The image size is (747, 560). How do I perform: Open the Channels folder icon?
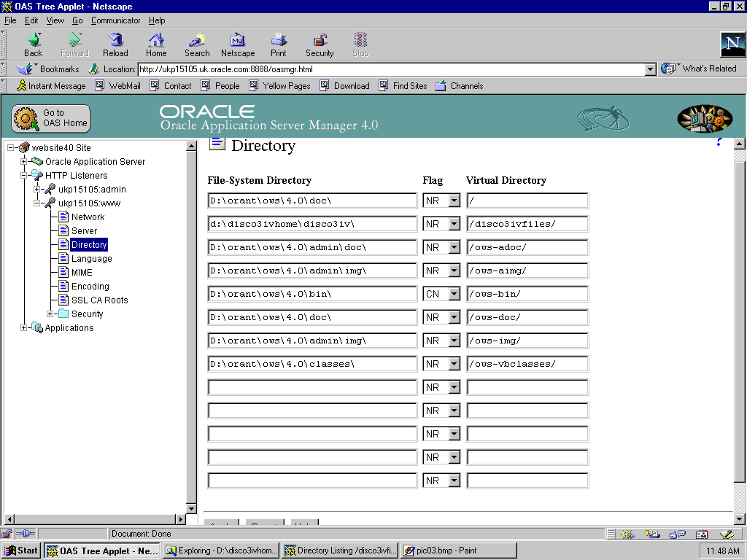[x=441, y=86]
